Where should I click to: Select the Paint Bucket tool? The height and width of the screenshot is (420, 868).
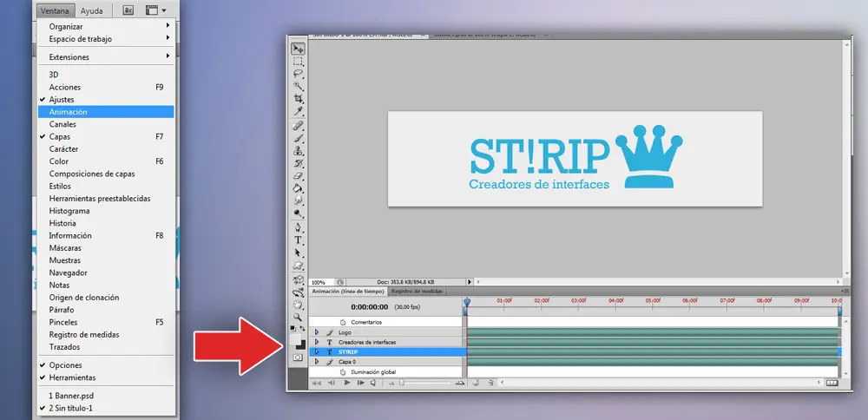coord(299,187)
